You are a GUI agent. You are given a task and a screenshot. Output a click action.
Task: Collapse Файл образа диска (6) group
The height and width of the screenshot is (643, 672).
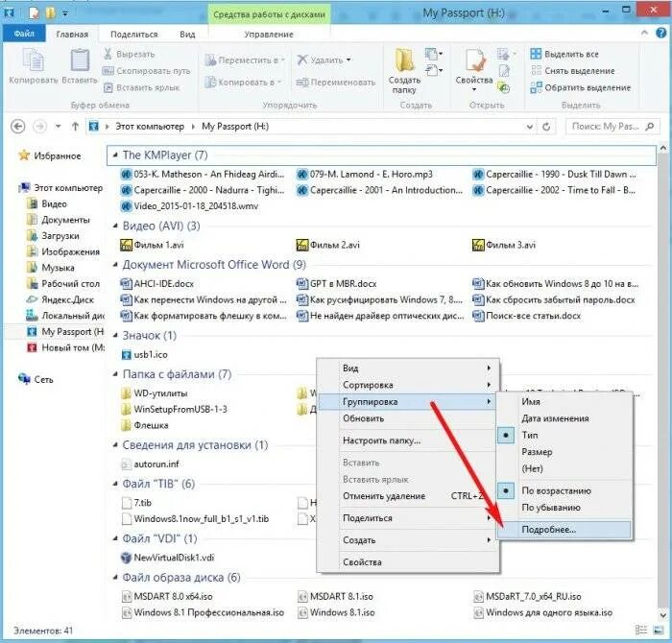pos(115,578)
